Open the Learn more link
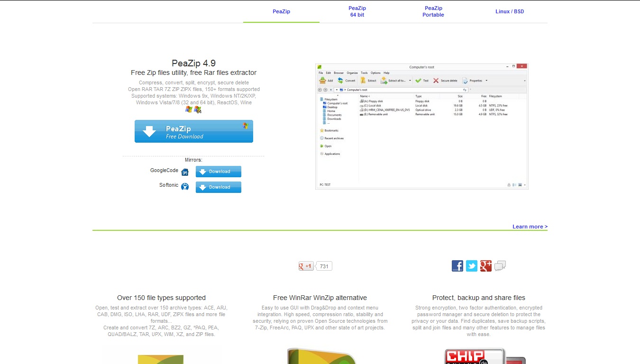 pos(530,227)
